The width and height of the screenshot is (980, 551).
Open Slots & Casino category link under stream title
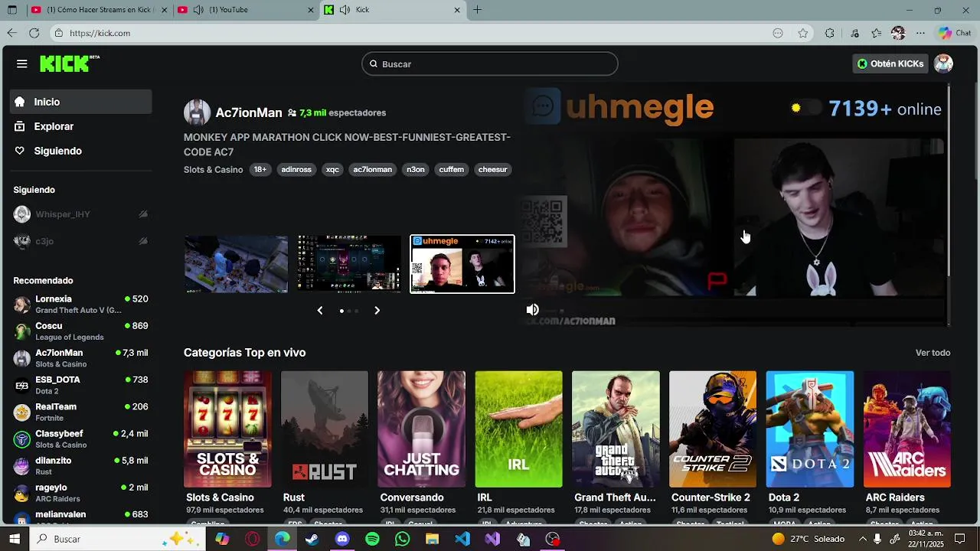coord(213,169)
